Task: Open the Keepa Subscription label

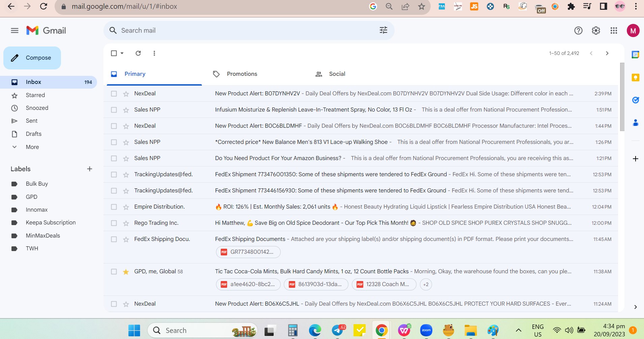Action: [51, 222]
